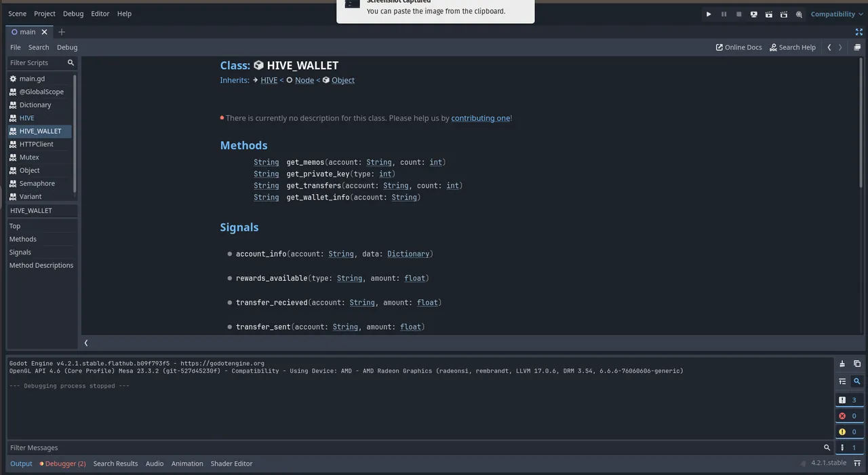Select HIVE_WALLET in script list
The width and height of the screenshot is (868, 475).
click(40, 131)
